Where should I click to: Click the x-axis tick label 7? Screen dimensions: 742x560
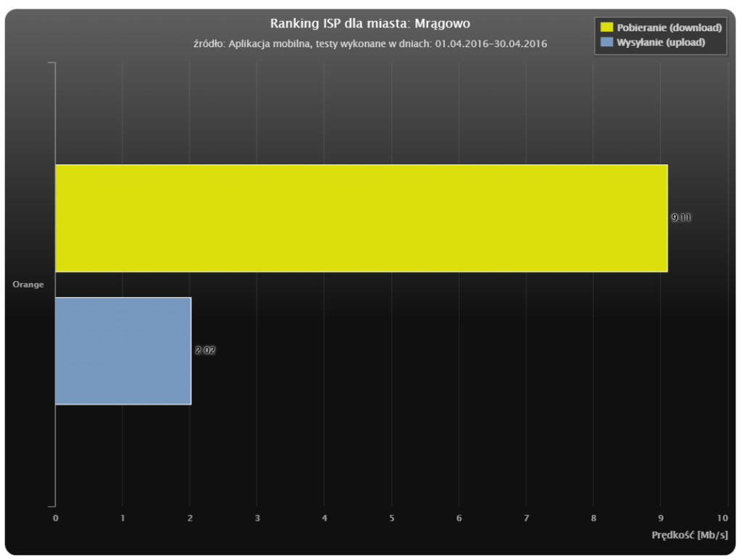coord(526,518)
